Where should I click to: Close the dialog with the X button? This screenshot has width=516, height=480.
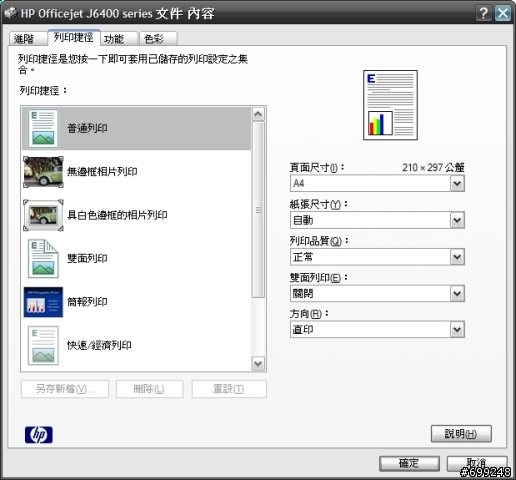click(503, 13)
